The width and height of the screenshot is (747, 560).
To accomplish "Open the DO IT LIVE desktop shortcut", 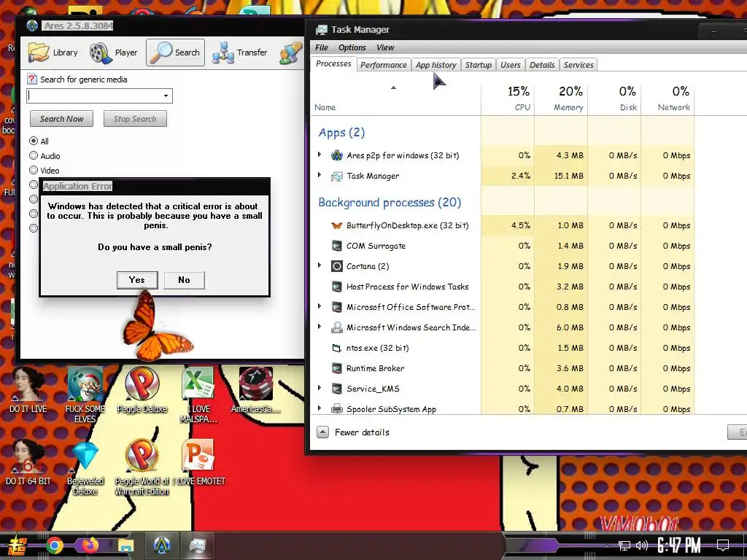I will pyautogui.click(x=28, y=389).
